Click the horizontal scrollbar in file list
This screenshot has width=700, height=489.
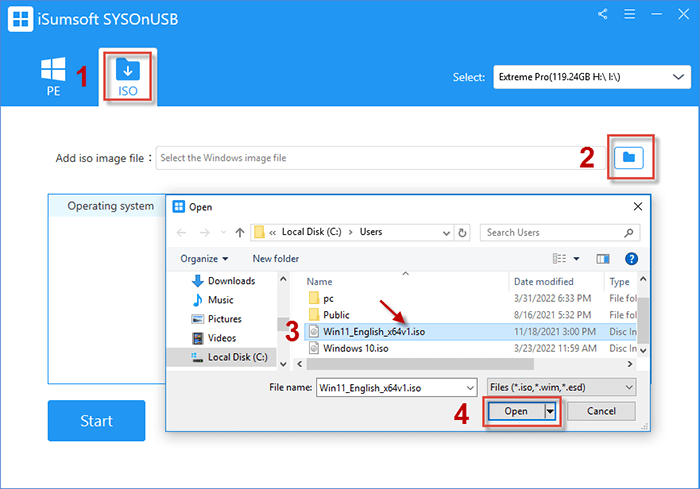tap(420, 364)
